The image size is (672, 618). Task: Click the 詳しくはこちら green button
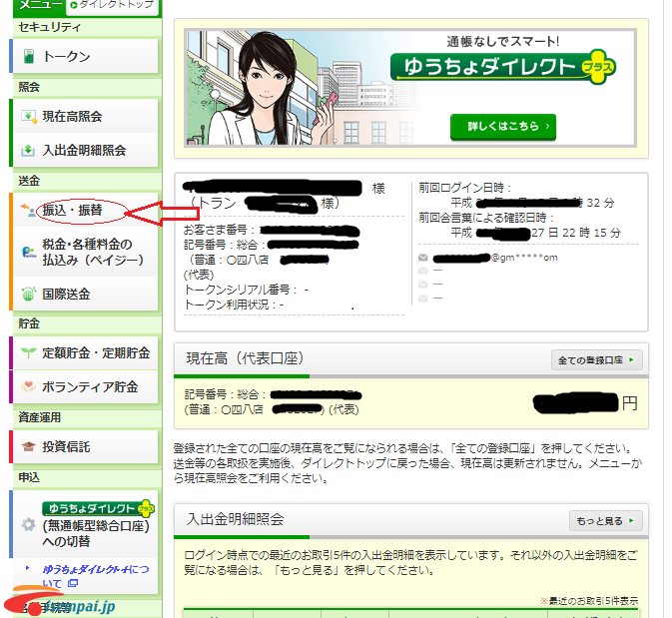click(503, 127)
